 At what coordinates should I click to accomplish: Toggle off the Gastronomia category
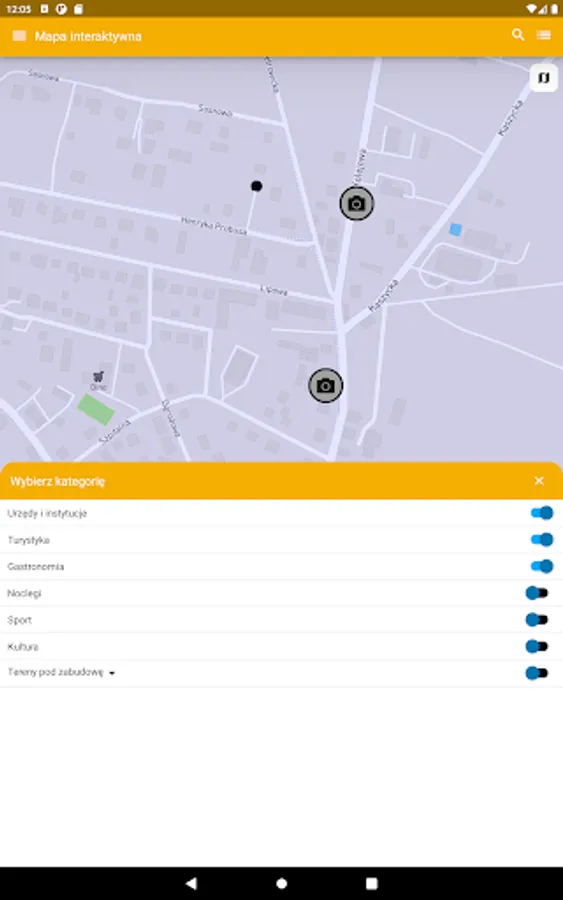[x=541, y=567]
